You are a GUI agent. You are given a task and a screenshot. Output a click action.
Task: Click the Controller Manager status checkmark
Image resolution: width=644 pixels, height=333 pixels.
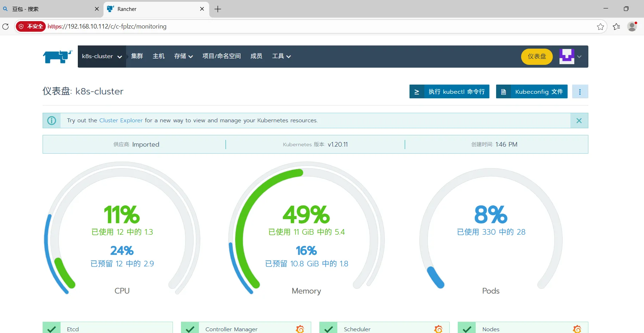(x=190, y=329)
